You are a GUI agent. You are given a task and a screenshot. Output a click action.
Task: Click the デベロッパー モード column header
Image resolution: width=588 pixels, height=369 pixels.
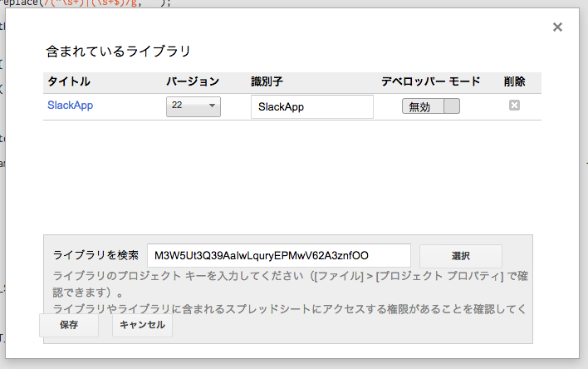point(430,81)
